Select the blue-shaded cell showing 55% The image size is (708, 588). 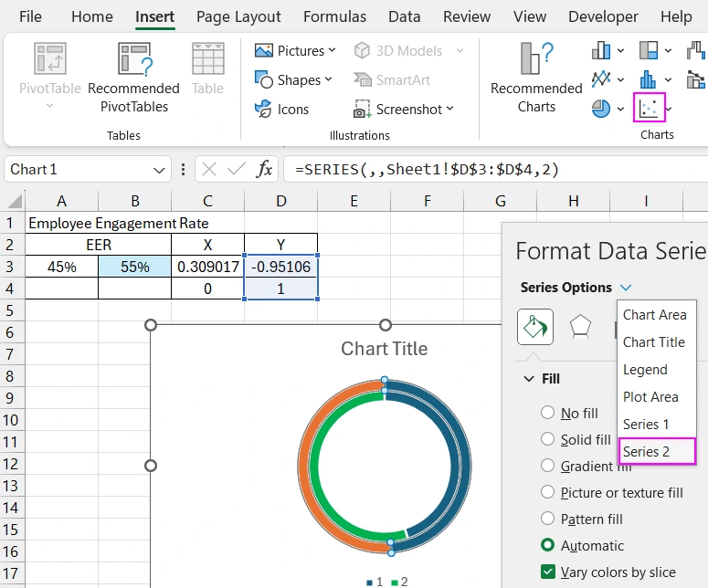coord(134,267)
